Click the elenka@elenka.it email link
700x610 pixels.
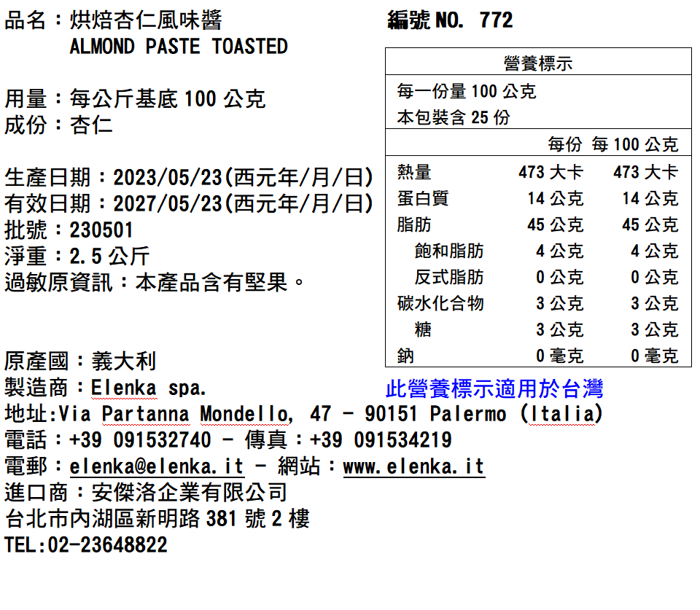pyautogui.click(x=157, y=466)
